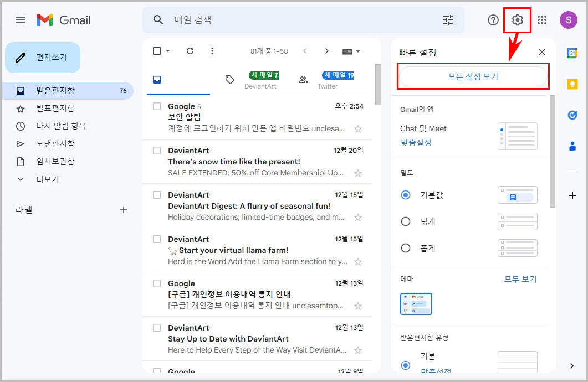The height and width of the screenshot is (382, 588).
Task: Open the more options three-dot menu
Action: (212, 50)
